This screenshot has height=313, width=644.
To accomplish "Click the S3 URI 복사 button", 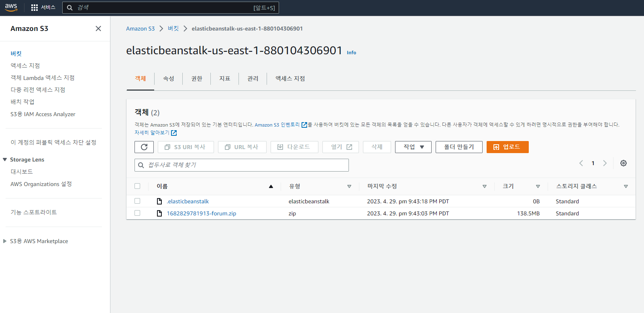I will [x=185, y=147].
